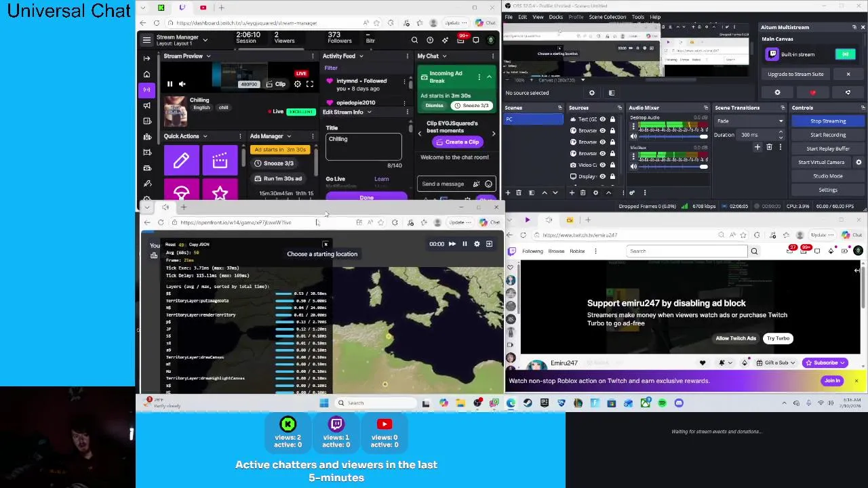Open Stream Preview settings gear
This screenshot has height=488, width=868.
298,84
